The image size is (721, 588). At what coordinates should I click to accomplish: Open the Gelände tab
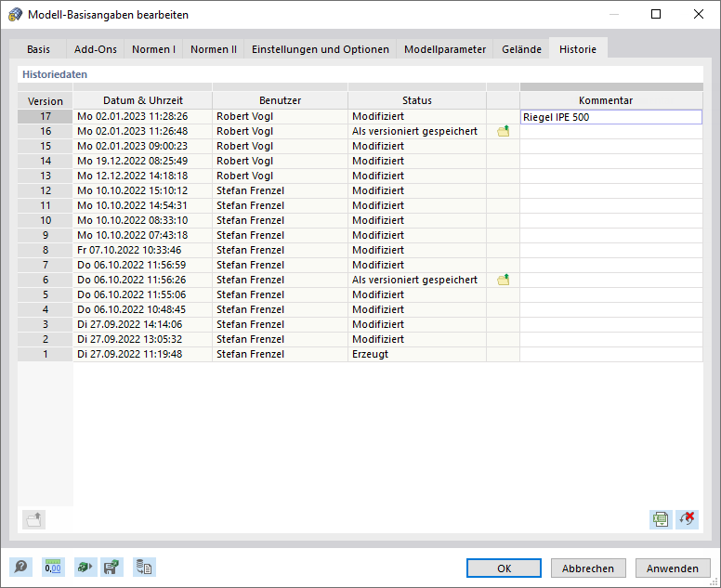coord(521,49)
